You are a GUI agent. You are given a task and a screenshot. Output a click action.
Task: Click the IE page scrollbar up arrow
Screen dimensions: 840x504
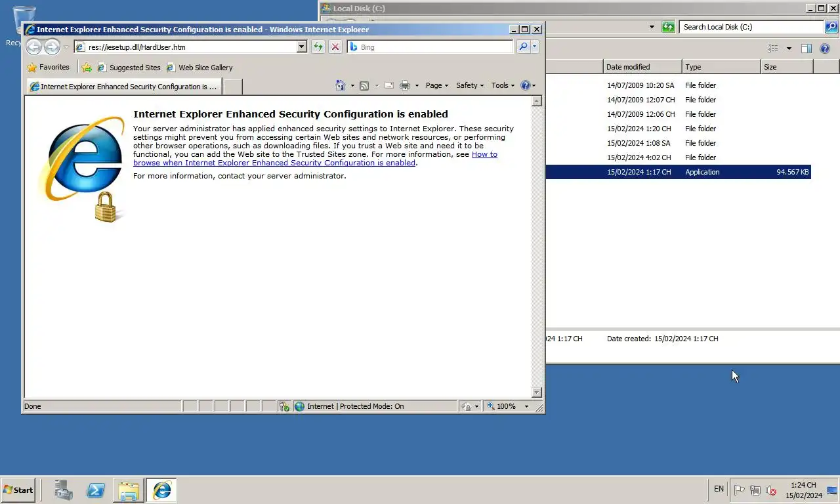(537, 101)
